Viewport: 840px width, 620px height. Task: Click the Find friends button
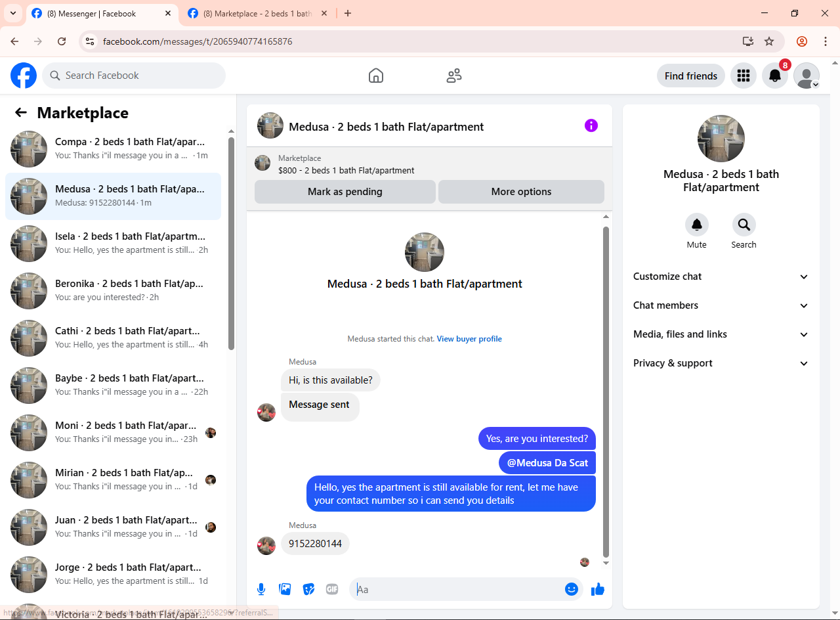[691, 76]
